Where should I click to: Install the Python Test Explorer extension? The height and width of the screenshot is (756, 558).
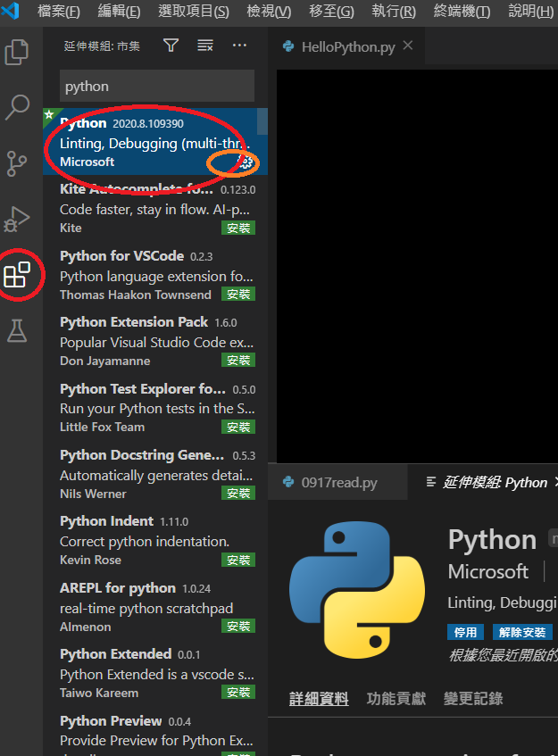pyautogui.click(x=238, y=427)
